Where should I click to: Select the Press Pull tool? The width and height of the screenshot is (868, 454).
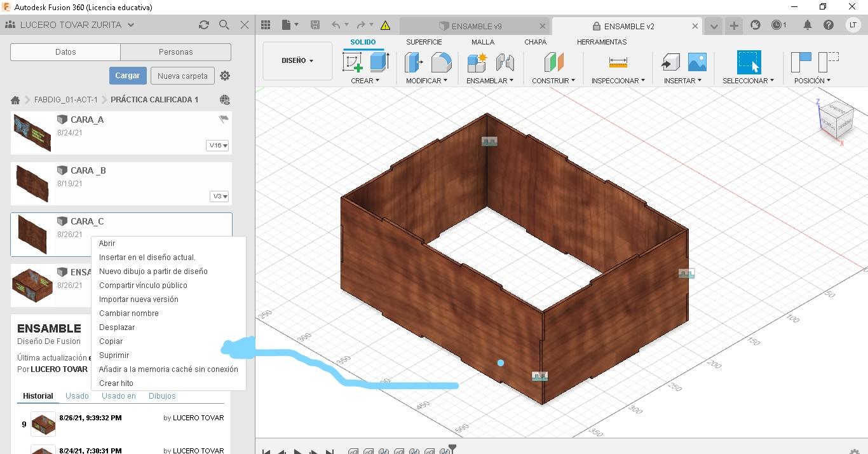click(x=414, y=62)
